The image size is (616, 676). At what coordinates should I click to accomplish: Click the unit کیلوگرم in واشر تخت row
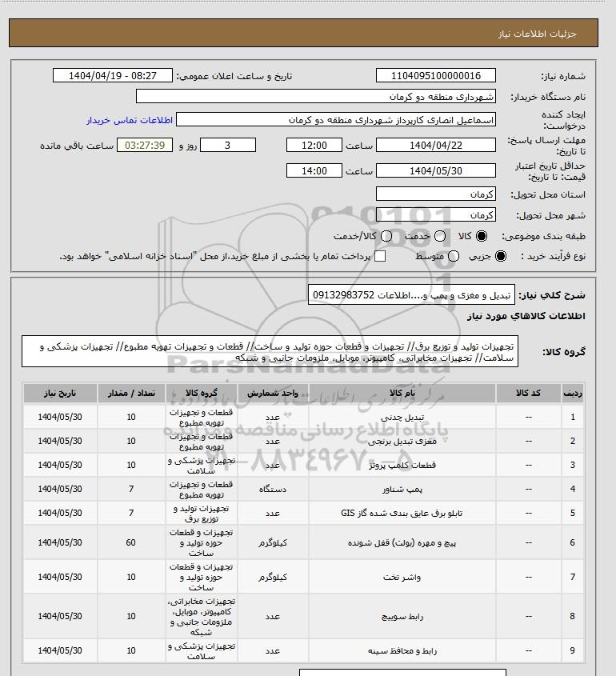(x=273, y=578)
